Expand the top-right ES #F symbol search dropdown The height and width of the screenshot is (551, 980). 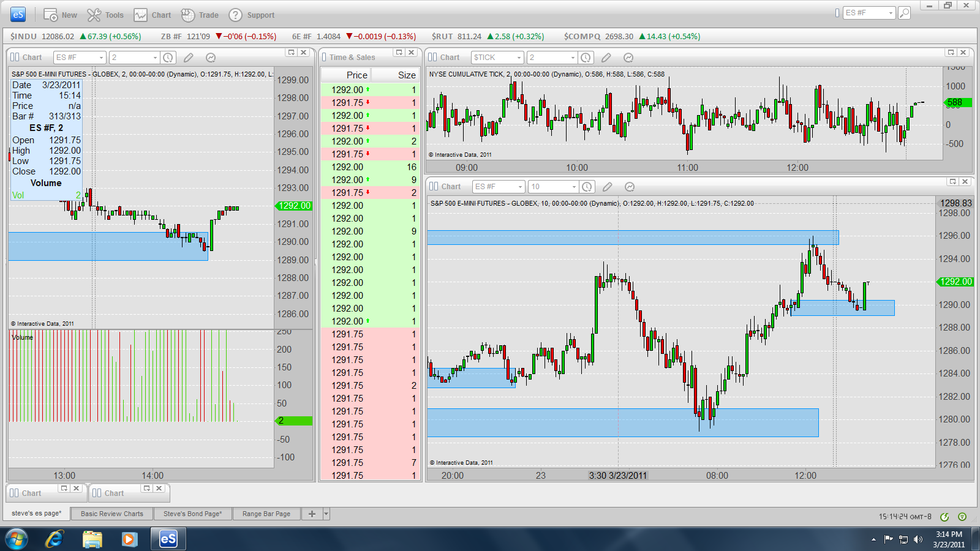[x=891, y=13]
